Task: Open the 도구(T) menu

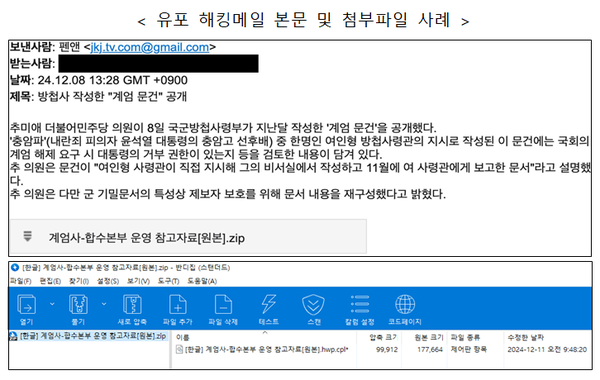Action: click(168, 281)
